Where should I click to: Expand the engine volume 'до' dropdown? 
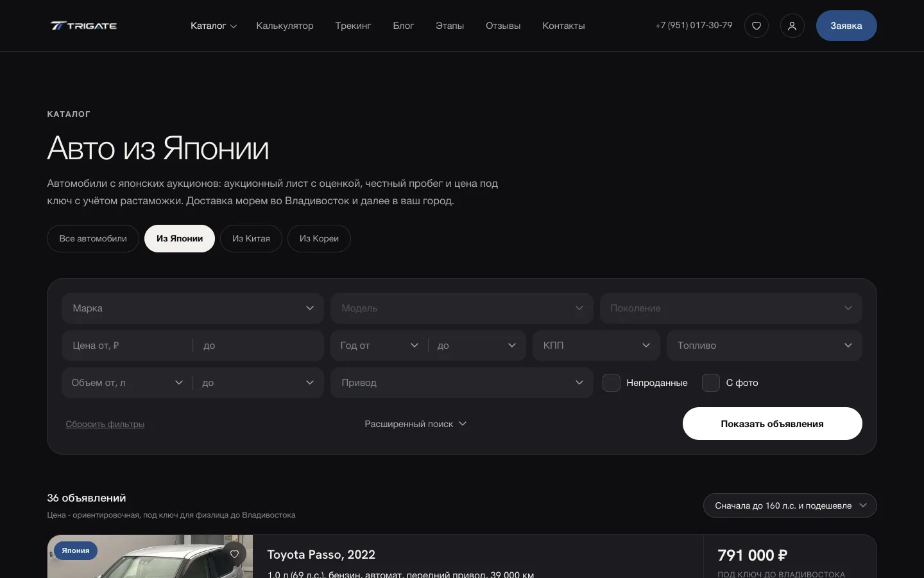259,383
